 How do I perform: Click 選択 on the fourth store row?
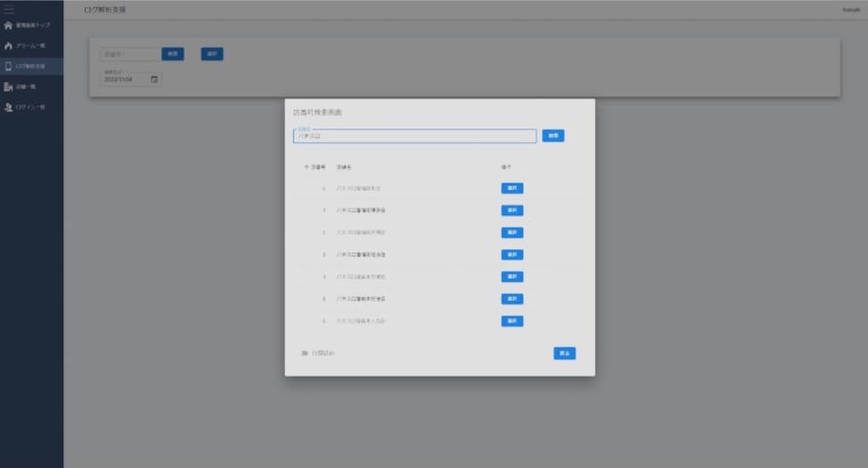pos(511,255)
